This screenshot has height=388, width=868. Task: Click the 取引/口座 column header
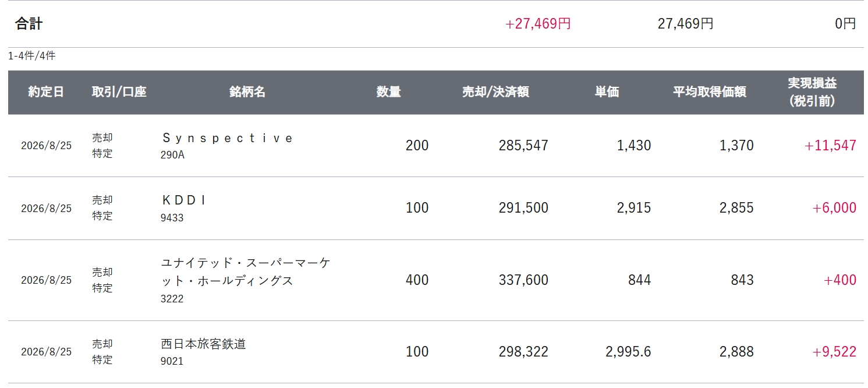coord(119,92)
